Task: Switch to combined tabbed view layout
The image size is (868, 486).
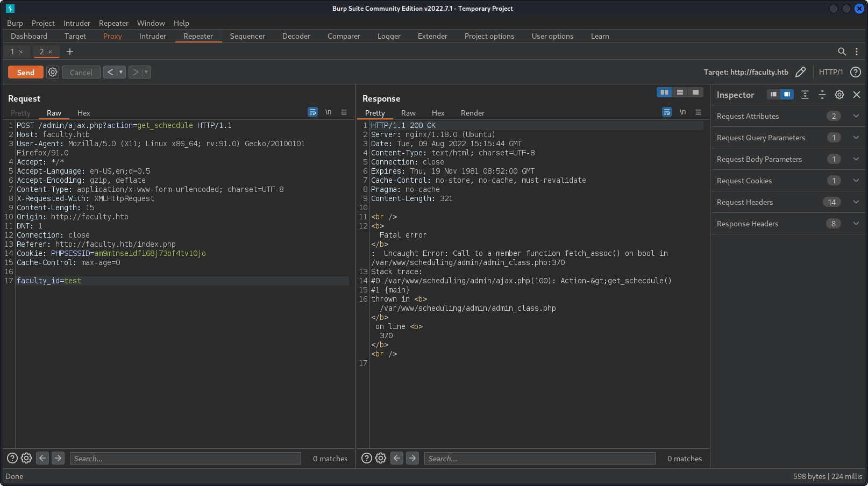Action: click(695, 92)
